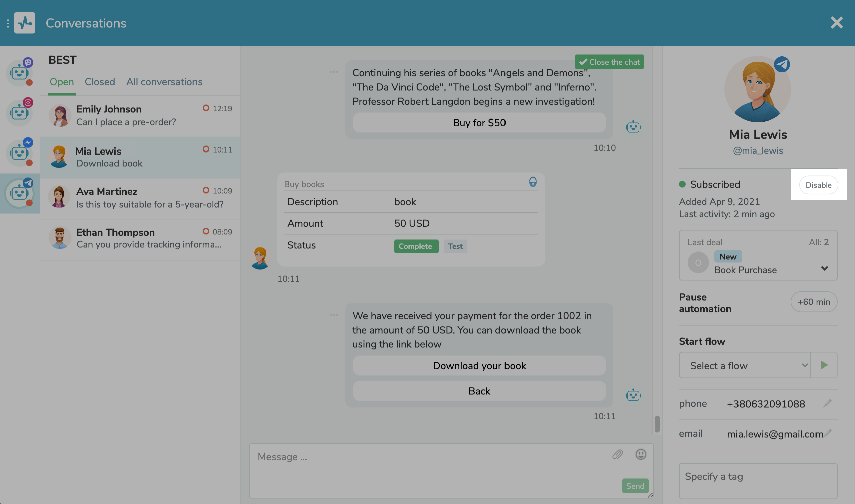855x504 pixels.
Task: Click the Subscribed status label
Action: click(715, 184)
